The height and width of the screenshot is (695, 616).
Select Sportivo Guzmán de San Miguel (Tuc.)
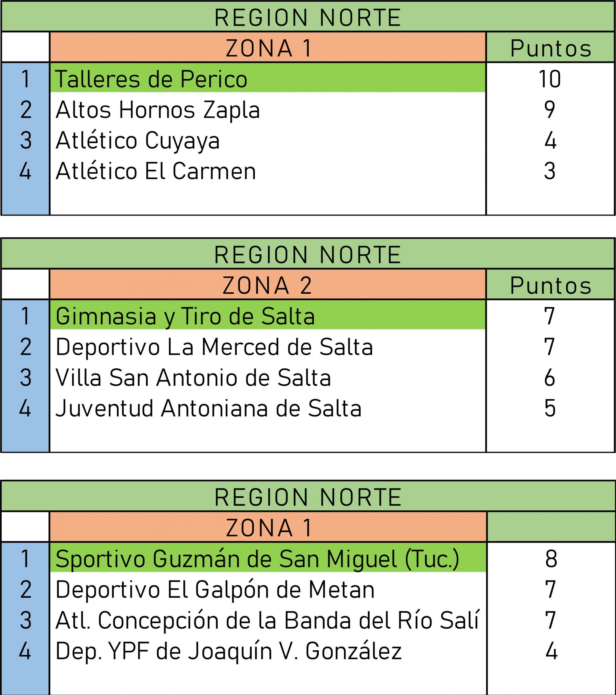pyautogui.click(x=257, y=559)
